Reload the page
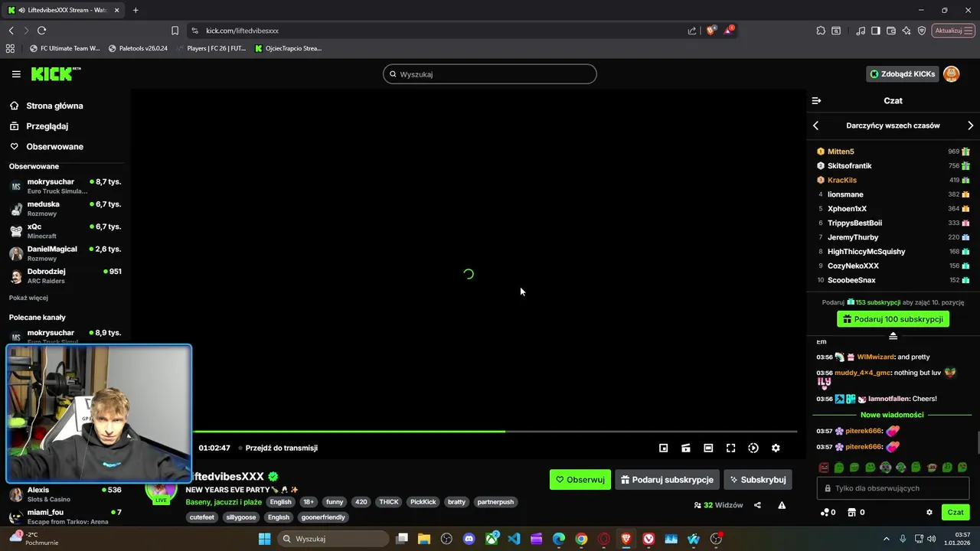This screenshot has height=551, width=980. (41, 31)
